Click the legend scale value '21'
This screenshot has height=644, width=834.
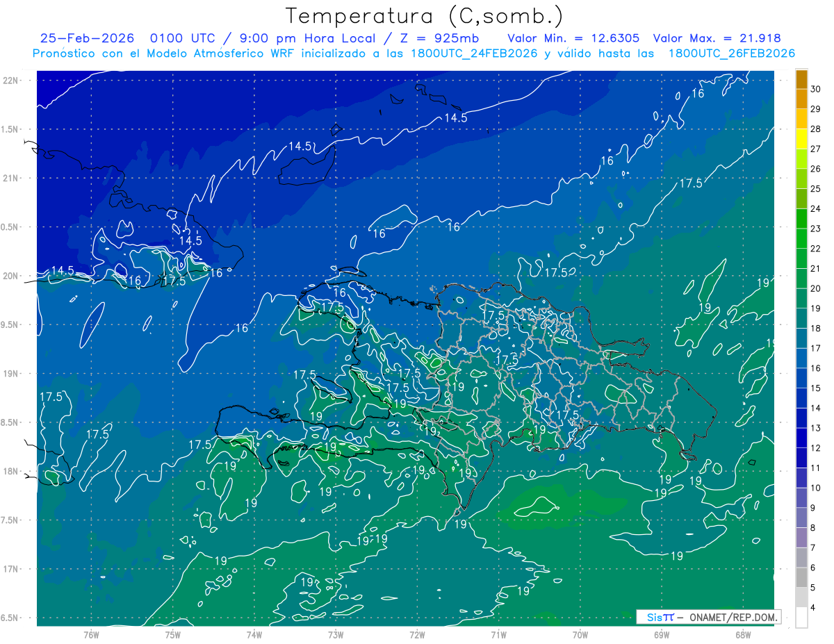[815, 268]
